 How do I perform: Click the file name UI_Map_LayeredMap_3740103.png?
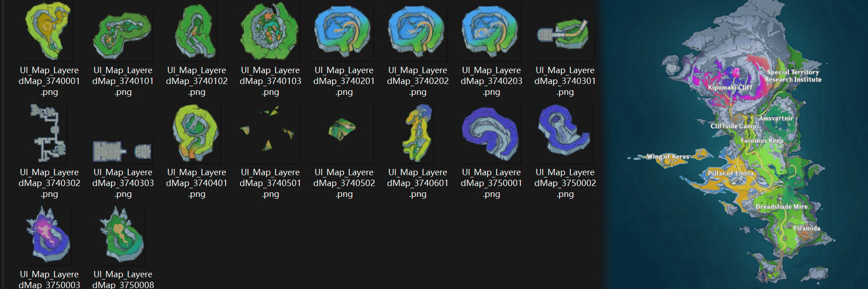click(270, 81)
